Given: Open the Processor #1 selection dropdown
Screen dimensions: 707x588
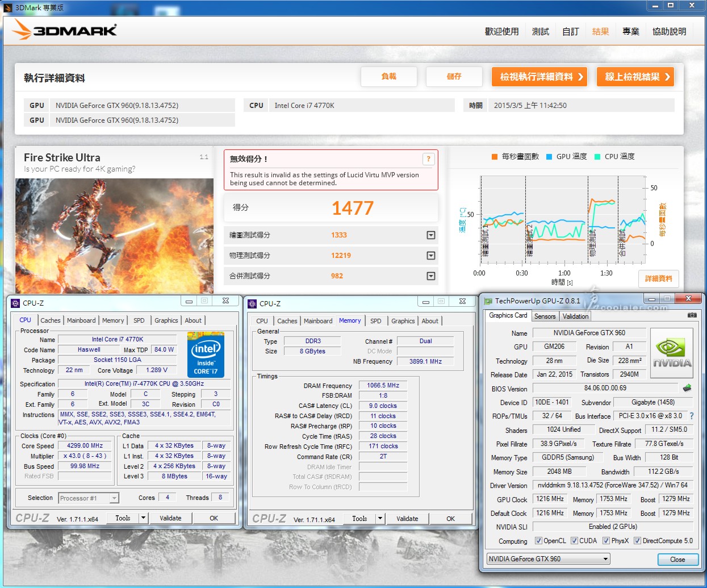Looking at the screenshot, I should (114, 498).
